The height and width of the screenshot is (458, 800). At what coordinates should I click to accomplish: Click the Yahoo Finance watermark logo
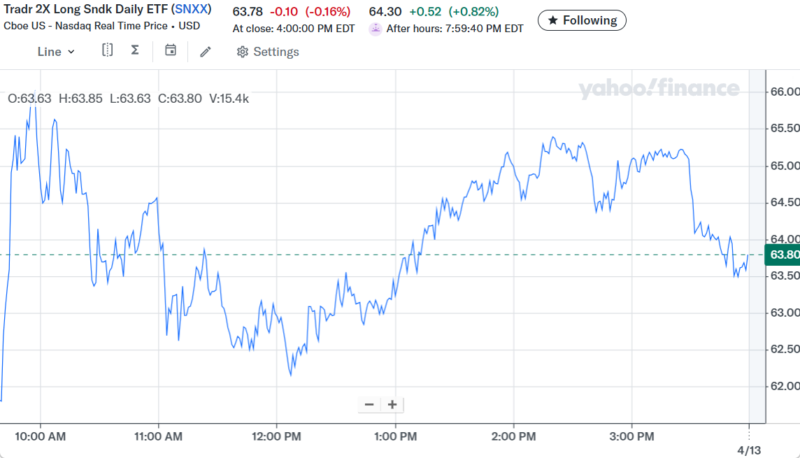coord(658,90)
